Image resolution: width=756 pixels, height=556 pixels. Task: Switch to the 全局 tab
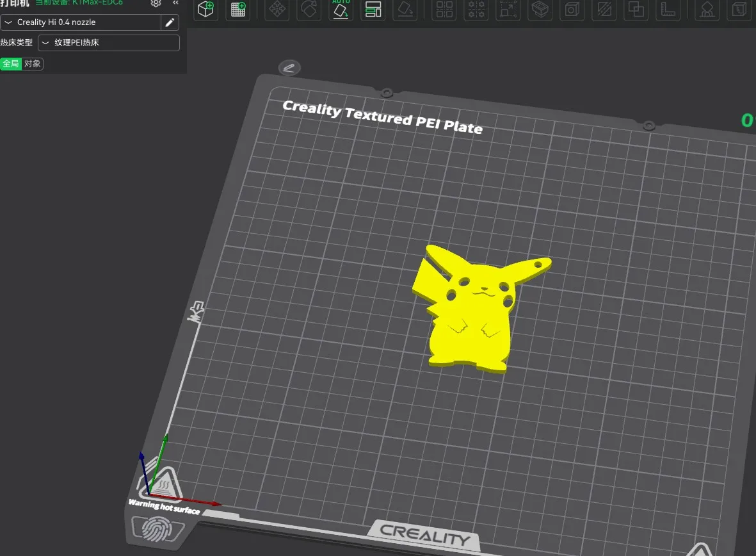(x=11, y=63)
